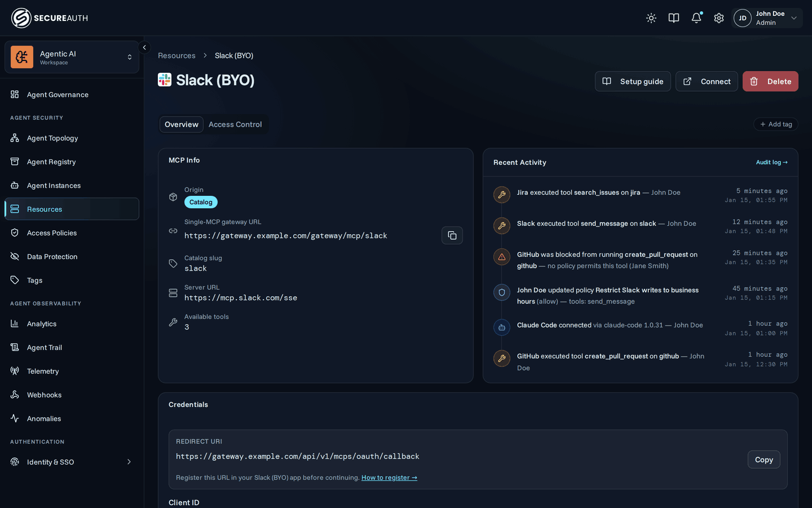812x508 pixels.
Task: Open the settings gear icon
Action: (719, 18)
